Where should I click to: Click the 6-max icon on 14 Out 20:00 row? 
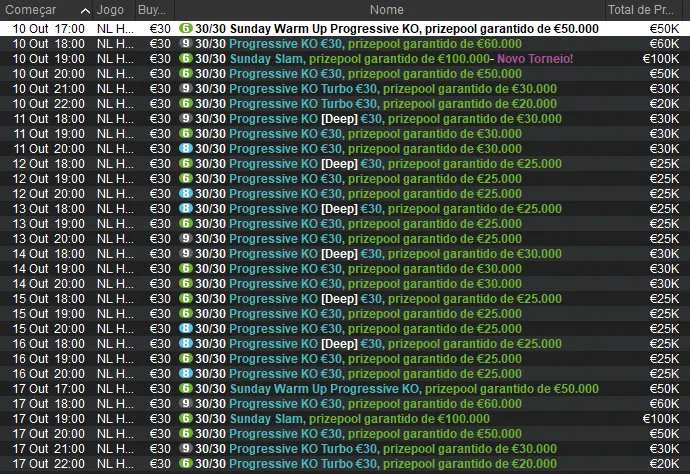pos(186,283)
